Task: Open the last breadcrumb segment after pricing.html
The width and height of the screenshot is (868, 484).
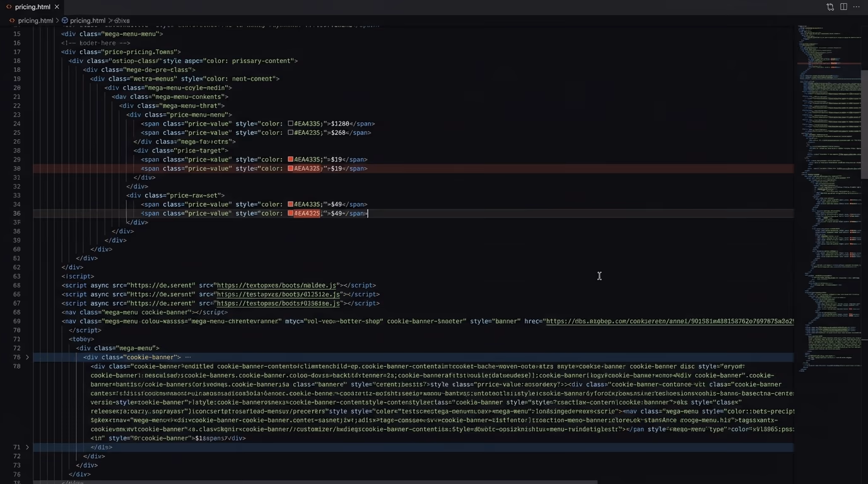Action: pos(121,21)
